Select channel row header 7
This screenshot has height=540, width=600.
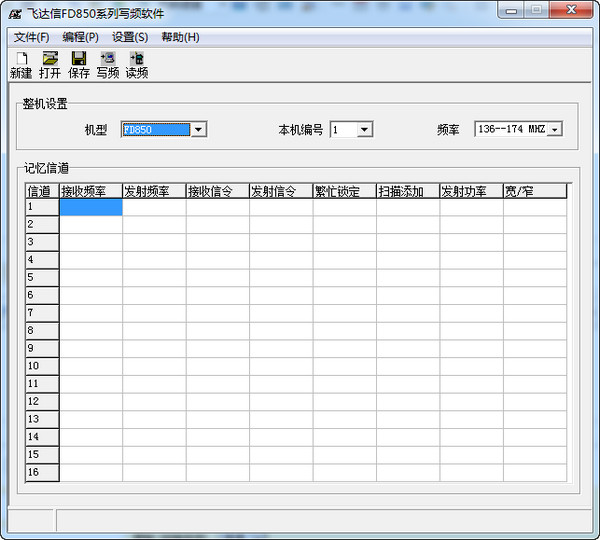click(x=42, y=313)
